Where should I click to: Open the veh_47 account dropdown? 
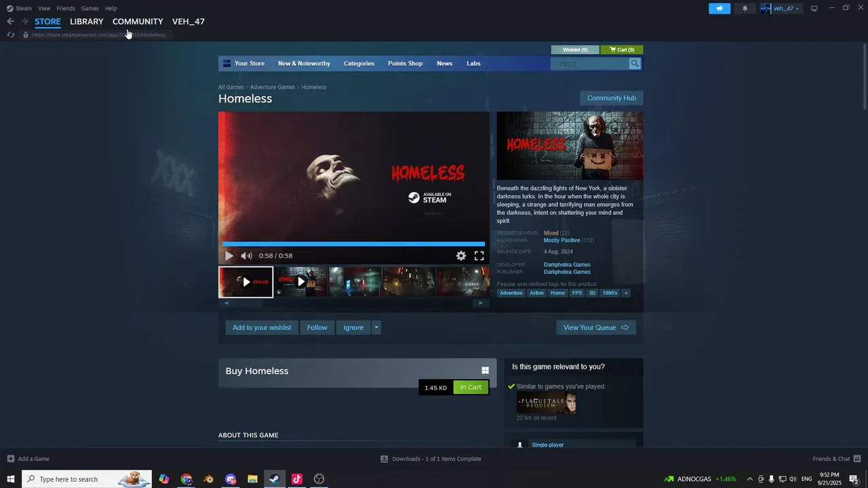781,8
